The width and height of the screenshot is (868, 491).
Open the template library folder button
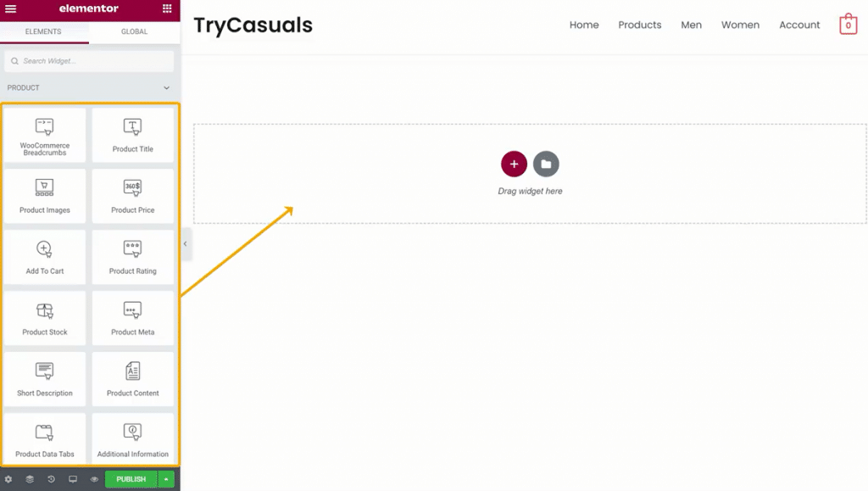point(546,164)
